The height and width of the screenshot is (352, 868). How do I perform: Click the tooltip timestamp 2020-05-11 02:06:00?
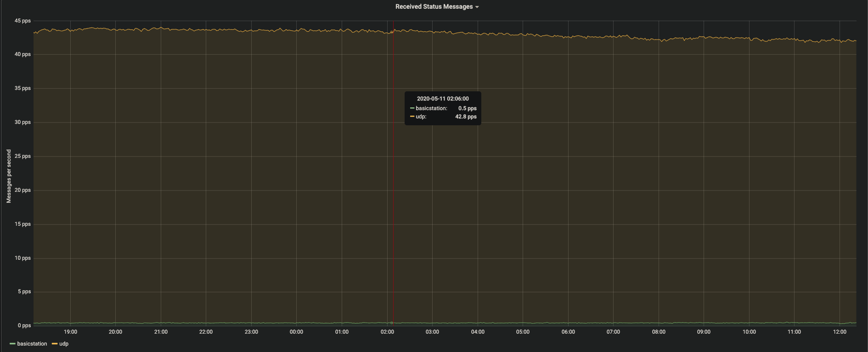443,99
